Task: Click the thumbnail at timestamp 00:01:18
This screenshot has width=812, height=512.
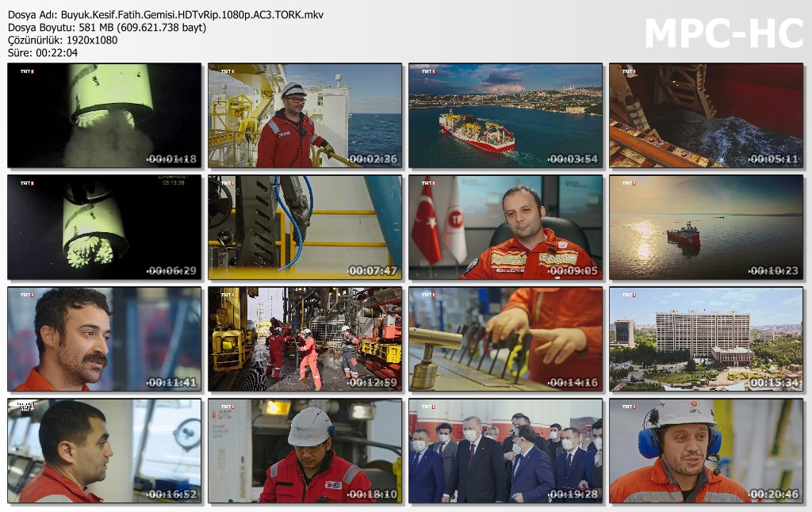Action: click(105, 116)
